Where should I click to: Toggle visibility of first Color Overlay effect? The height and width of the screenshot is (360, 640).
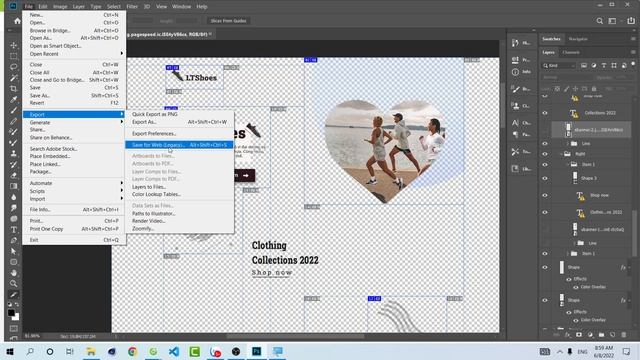click(x=576, y=287)
